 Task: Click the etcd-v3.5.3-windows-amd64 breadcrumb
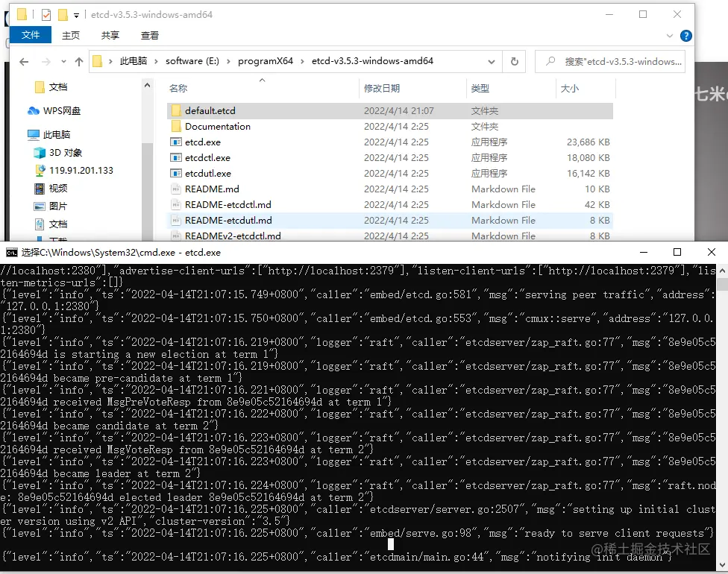(372, 61)
